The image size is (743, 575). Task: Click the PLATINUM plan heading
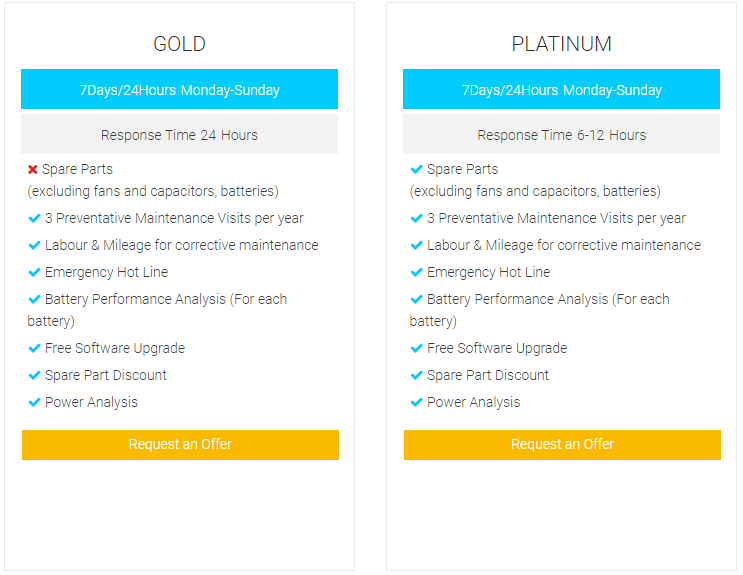click(561, 44)
